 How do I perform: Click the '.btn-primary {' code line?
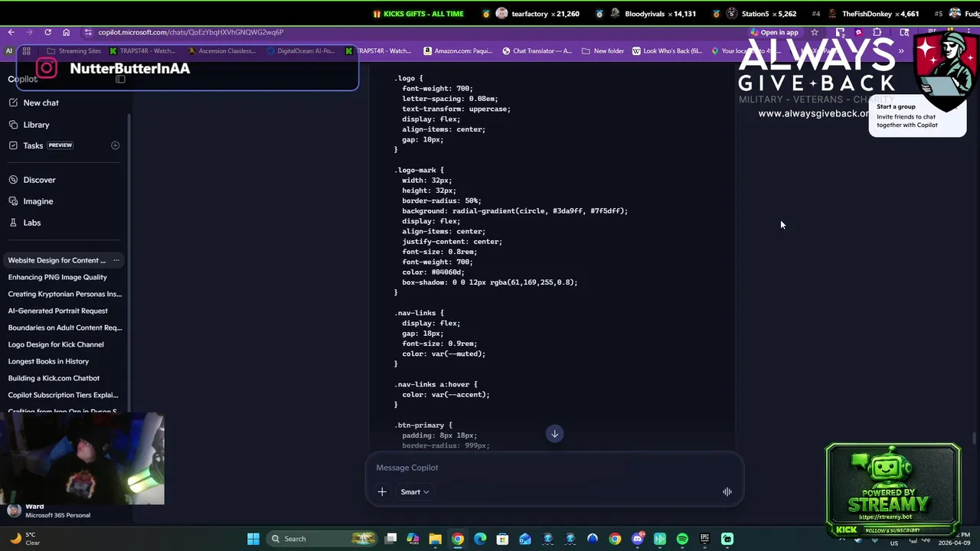(423, 425)
